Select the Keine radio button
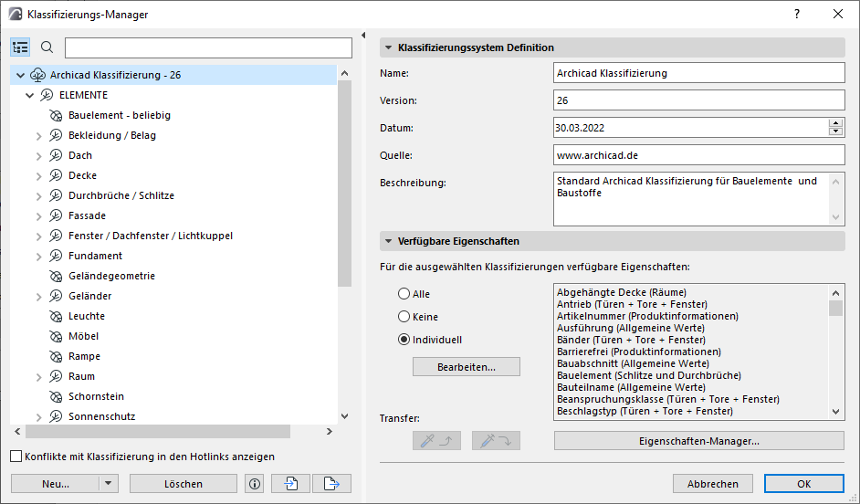The image size is (860, 504). (x=404, y=317)
